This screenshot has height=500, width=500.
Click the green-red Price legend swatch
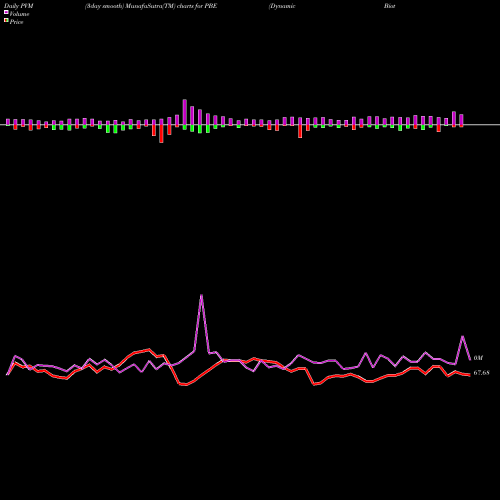click(x=6, y=21)
